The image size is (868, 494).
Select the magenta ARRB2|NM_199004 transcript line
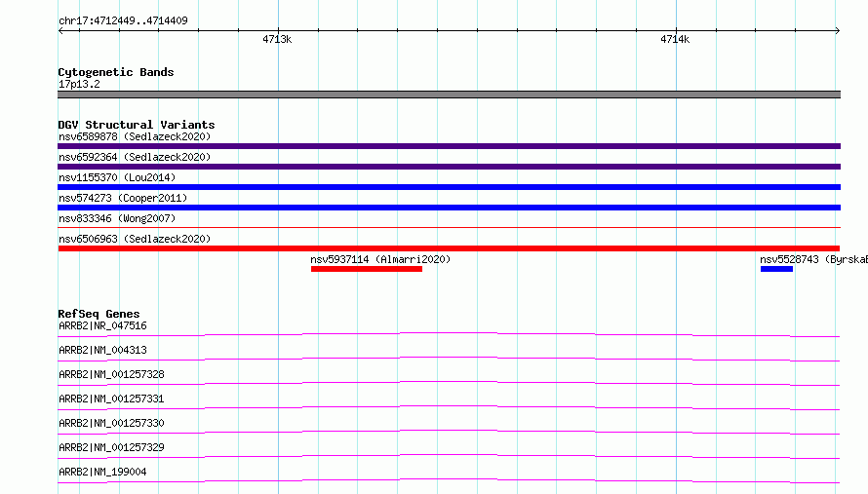449,480
